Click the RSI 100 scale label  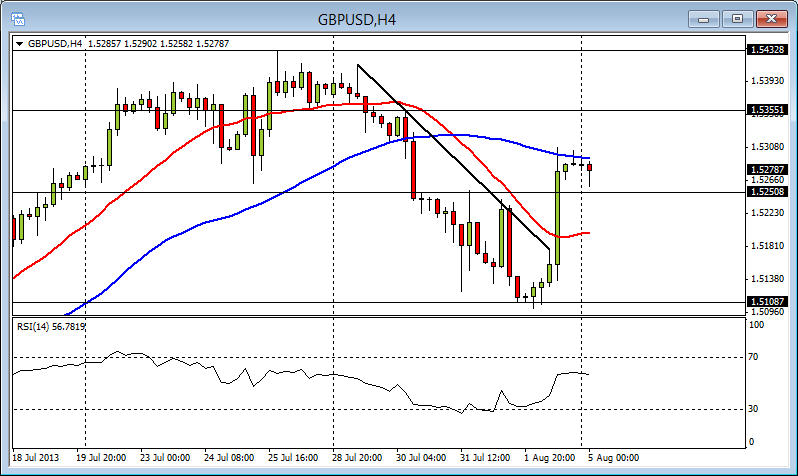tap(757, 325)
